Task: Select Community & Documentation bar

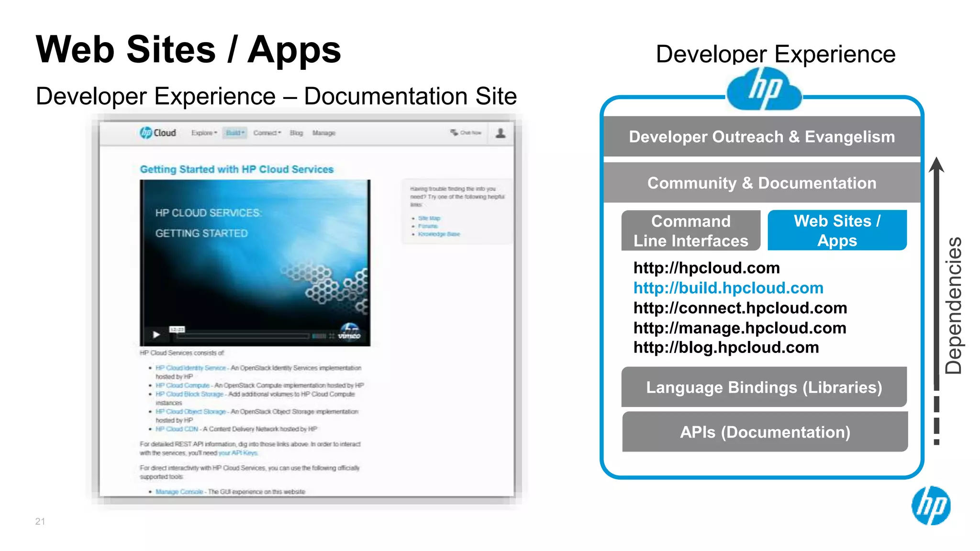Action: [x=762, y=183]
